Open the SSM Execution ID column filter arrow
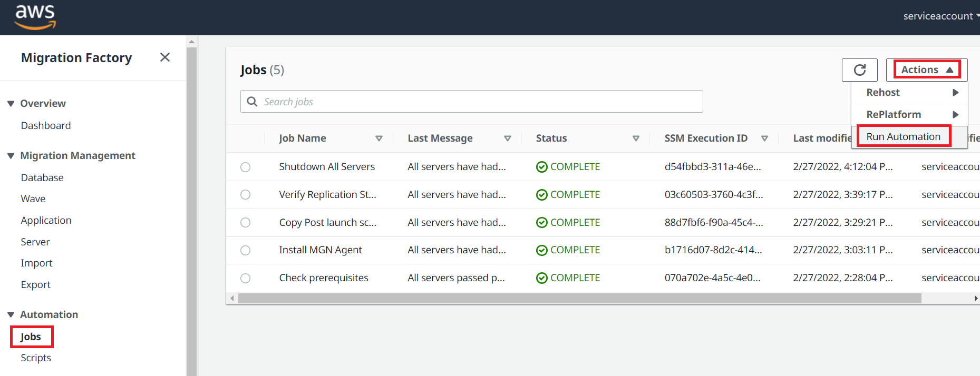The width and height of the screenshot is (980, 376). pos(764,138)
